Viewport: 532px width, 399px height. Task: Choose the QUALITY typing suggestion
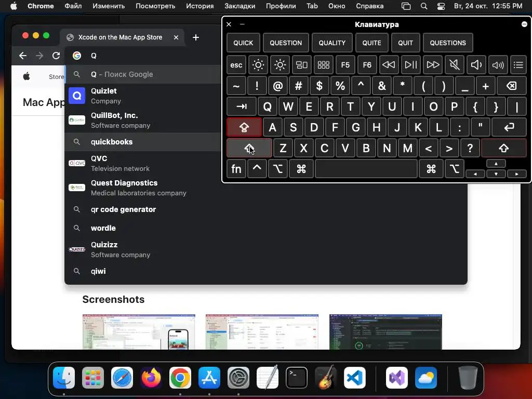pyautogui.click(x=332, y=43)
